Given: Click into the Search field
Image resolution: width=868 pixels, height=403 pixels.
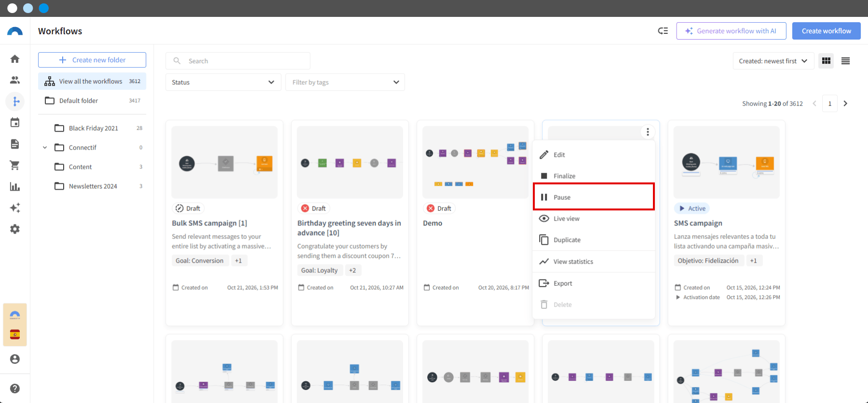Looking at the screenshot, I should (238, 61).
